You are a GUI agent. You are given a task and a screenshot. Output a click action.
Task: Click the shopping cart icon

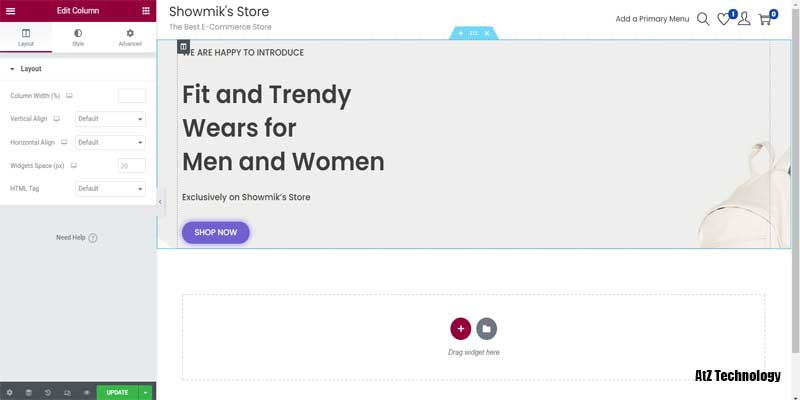click(x=765, y=19)
